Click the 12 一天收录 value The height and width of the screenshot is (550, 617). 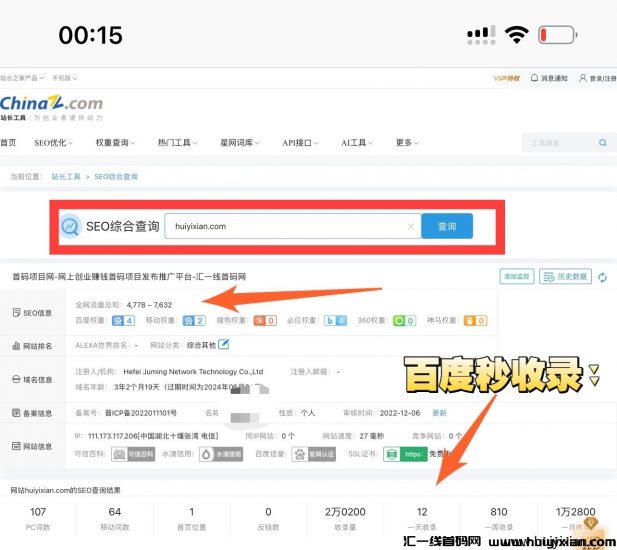coord(422,512)
